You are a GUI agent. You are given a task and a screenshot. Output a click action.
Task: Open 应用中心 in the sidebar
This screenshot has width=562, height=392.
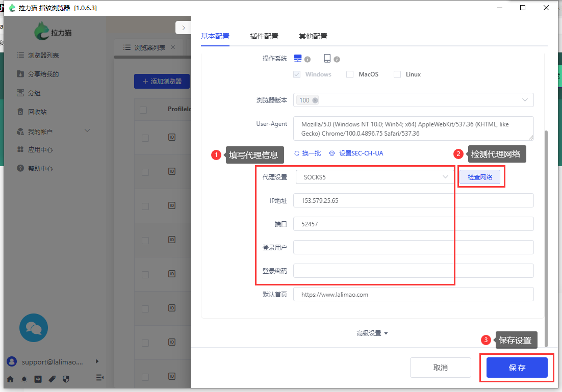point(35,149)
